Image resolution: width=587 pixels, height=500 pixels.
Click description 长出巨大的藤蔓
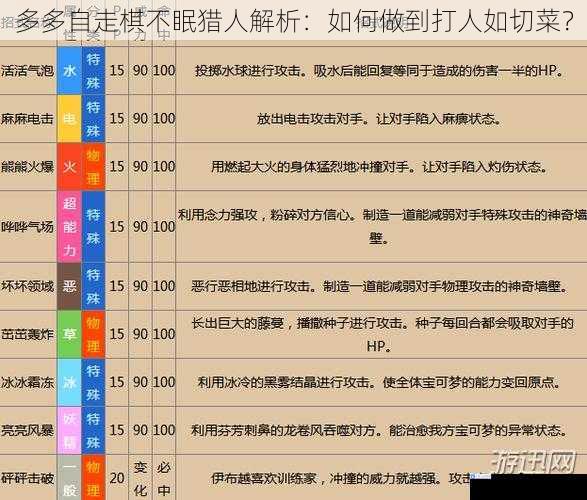(x=238, y=323)
